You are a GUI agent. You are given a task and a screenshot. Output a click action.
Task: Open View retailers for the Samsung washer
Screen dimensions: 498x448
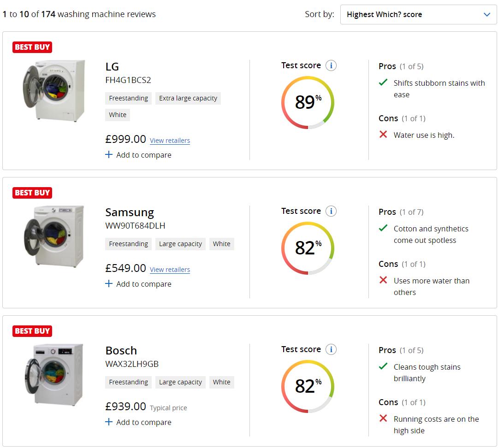tap(170, 270)
